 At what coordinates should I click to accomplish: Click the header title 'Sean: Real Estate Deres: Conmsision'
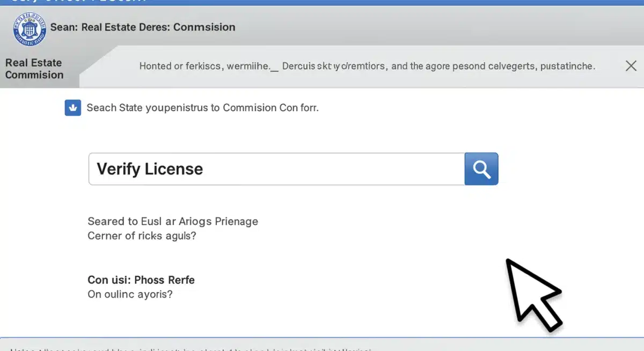tap(143, 27)
